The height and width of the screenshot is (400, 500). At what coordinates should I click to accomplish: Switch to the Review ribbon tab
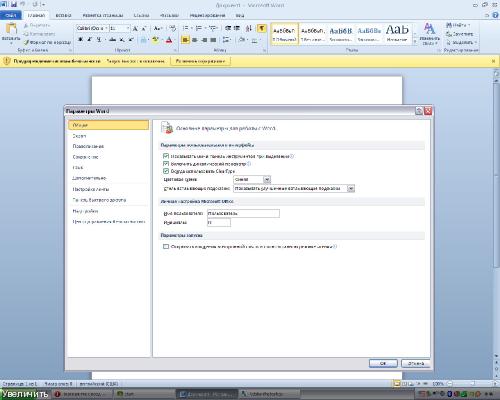(x=207, y=15)
